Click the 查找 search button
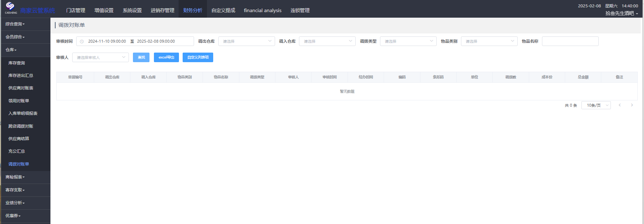Screen dimensions: 644x224 tap(141, 57)
